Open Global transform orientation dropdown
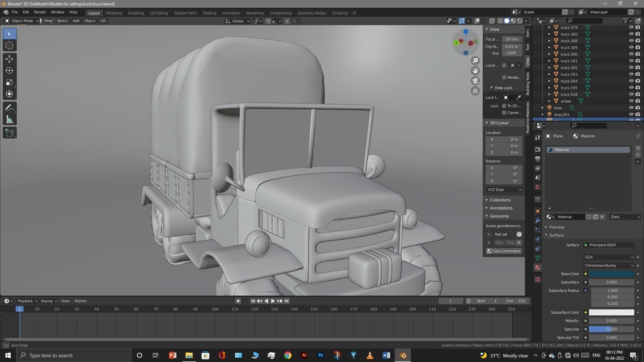 [237, 21]
